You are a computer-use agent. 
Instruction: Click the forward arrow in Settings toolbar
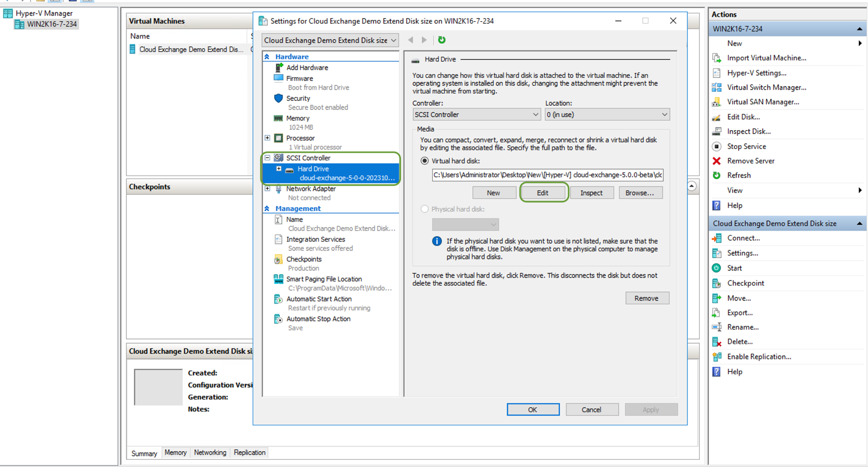424,40
